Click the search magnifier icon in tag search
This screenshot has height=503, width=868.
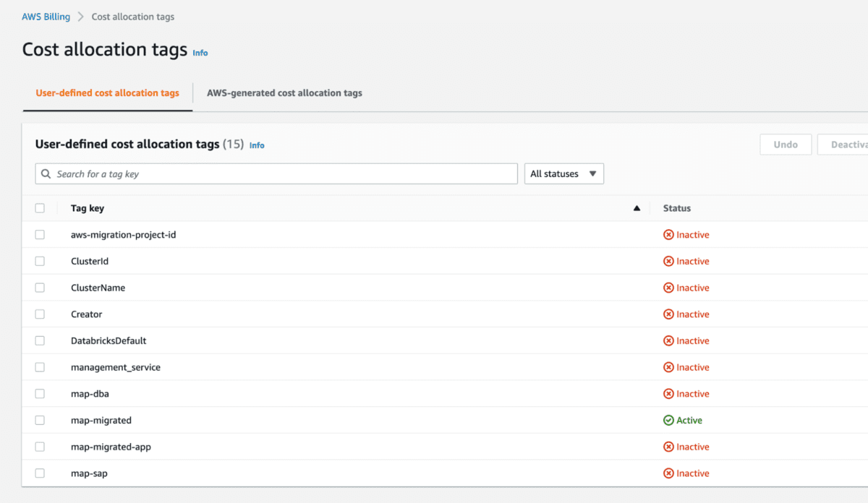[46, 174]
